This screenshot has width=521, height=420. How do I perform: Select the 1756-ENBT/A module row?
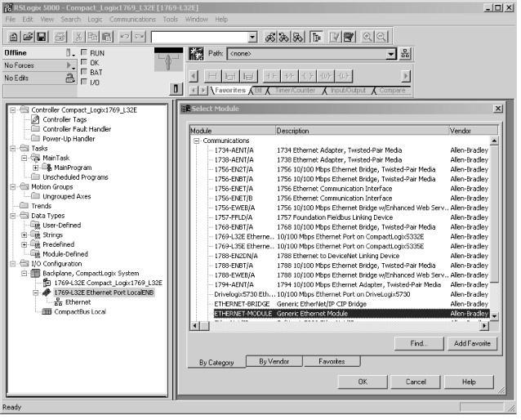coord(351,179)
